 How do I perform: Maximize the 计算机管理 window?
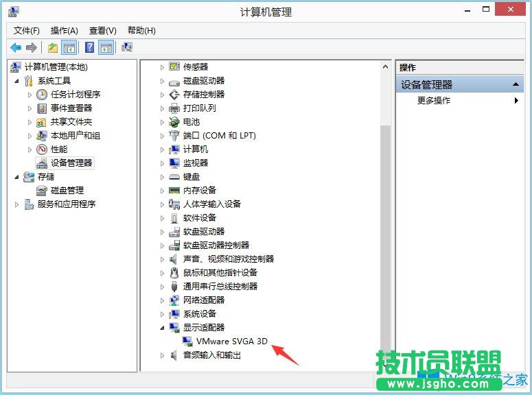[486, 10]
